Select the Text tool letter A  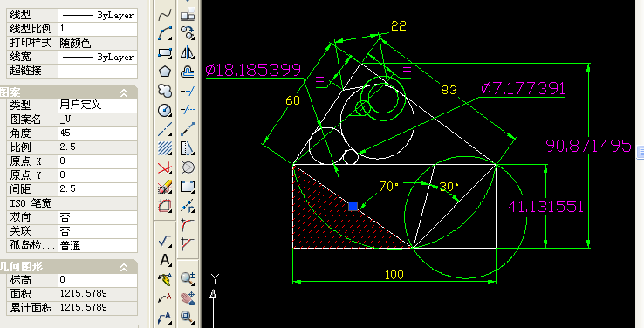coord(165,260)
